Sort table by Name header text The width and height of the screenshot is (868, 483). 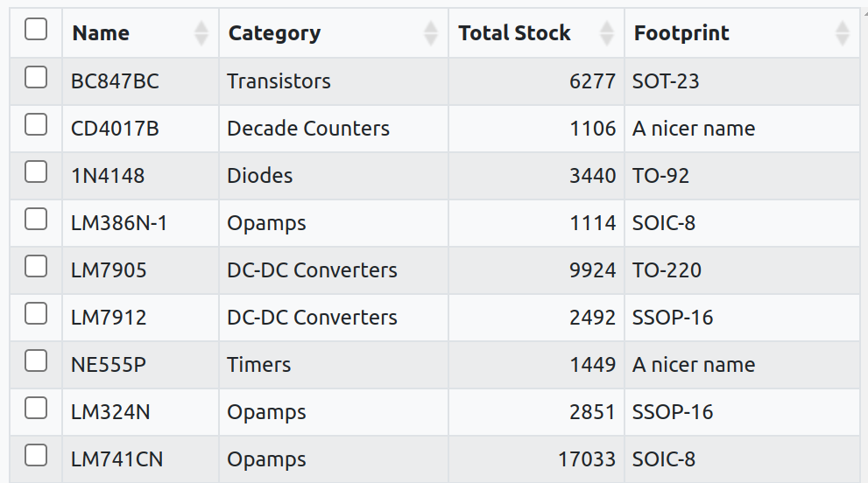[x=101, y=33]
